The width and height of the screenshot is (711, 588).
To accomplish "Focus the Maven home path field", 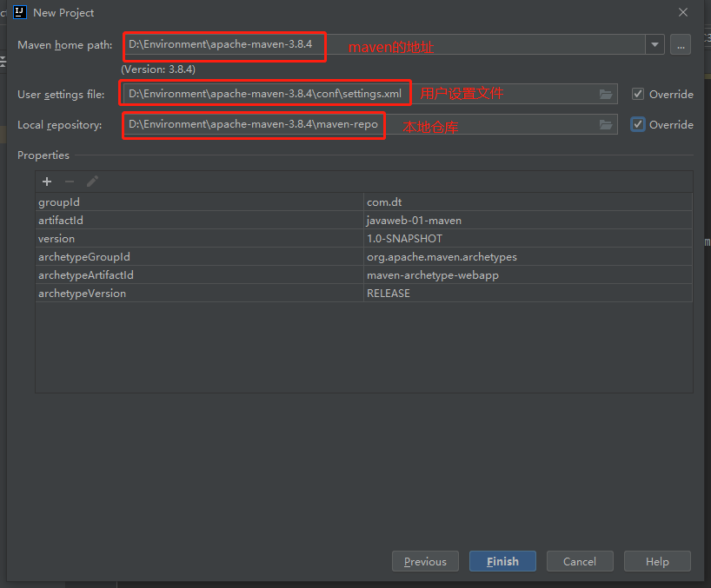I will tap(384, 44).
